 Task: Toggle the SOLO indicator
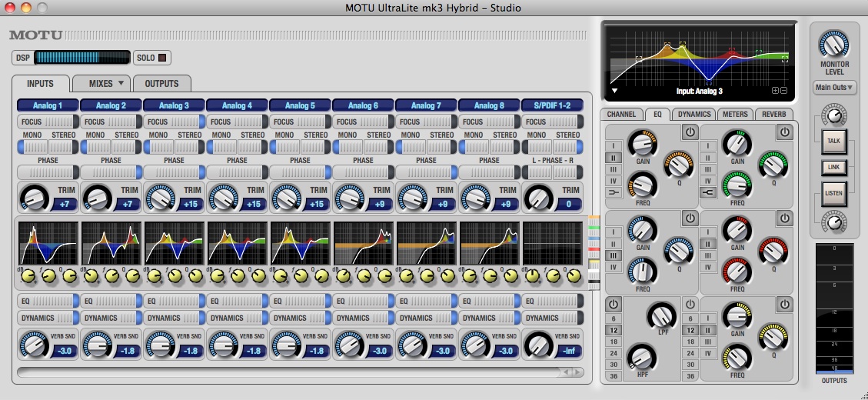[162, 58]
